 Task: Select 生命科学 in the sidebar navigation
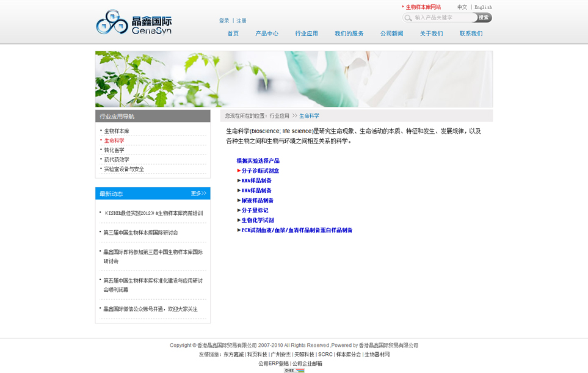click(114, 140)
